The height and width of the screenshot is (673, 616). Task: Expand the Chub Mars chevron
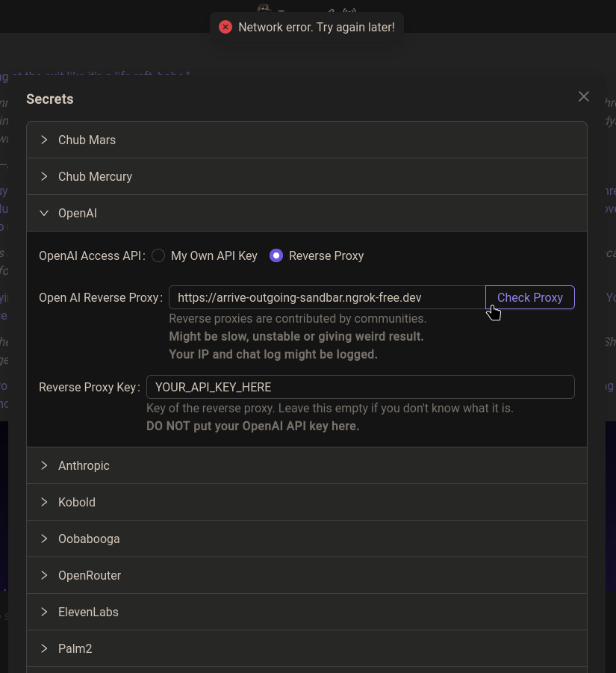[44, 140]
